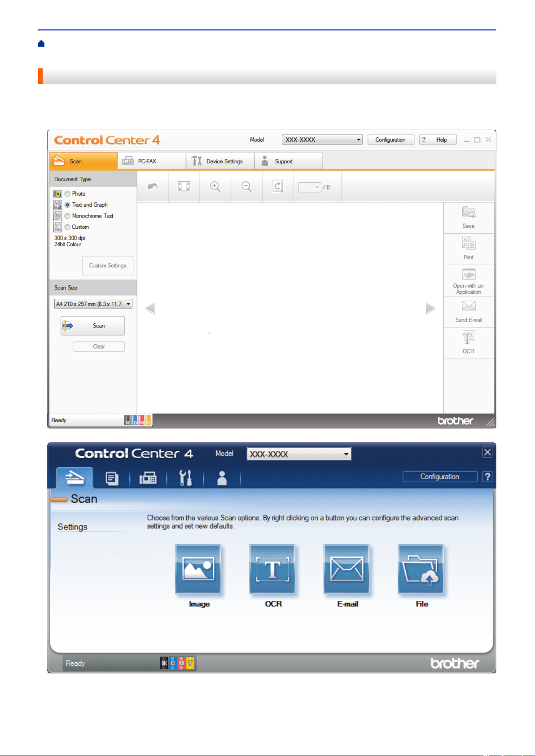Open the PC-FAX tab
Screen dimensions: 535x756
point(152,161)
